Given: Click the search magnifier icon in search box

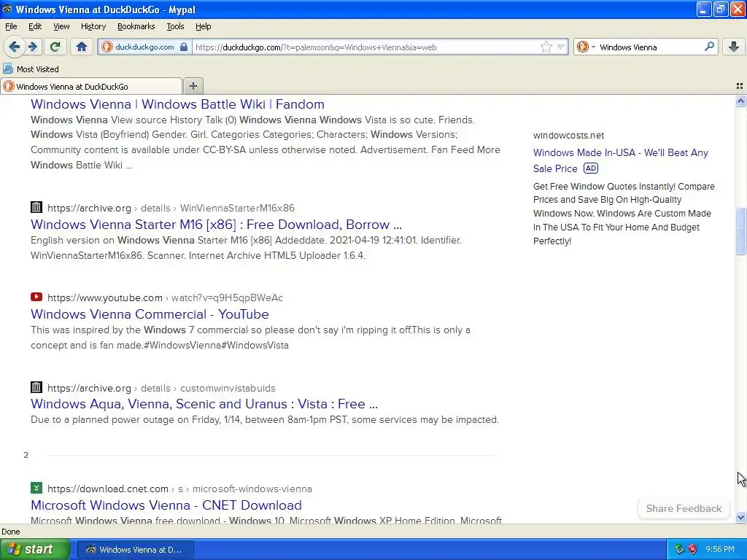Looking at the screenshot, I should coord(709,47).
